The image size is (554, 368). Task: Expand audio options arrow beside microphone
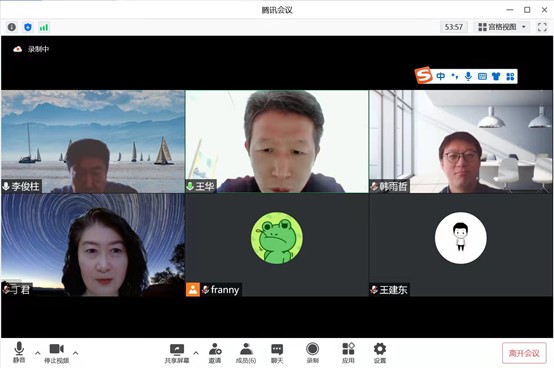(37, 352)
